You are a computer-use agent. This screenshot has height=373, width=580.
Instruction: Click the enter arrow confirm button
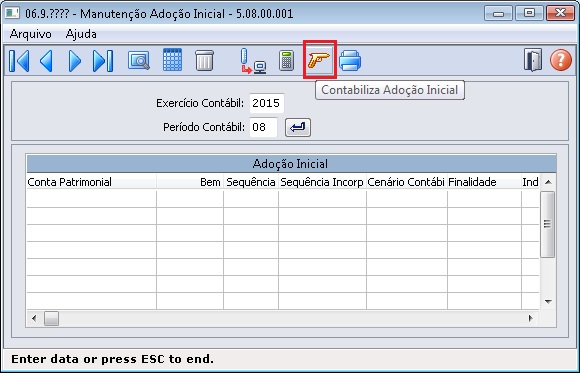(298, 127)
